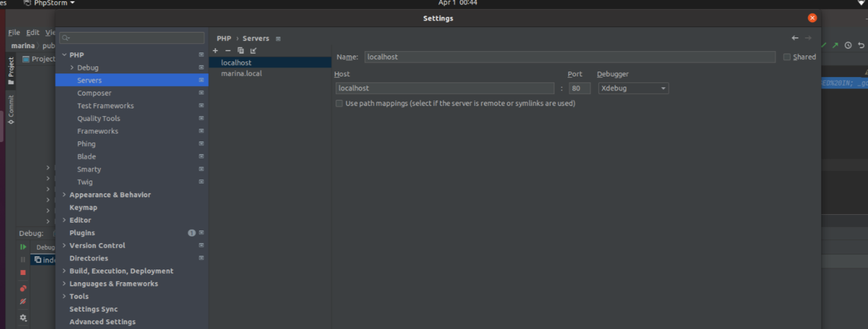Click the project-level icon on Quality Tools row
868x329 pixels.
click(x=201, y=118)
